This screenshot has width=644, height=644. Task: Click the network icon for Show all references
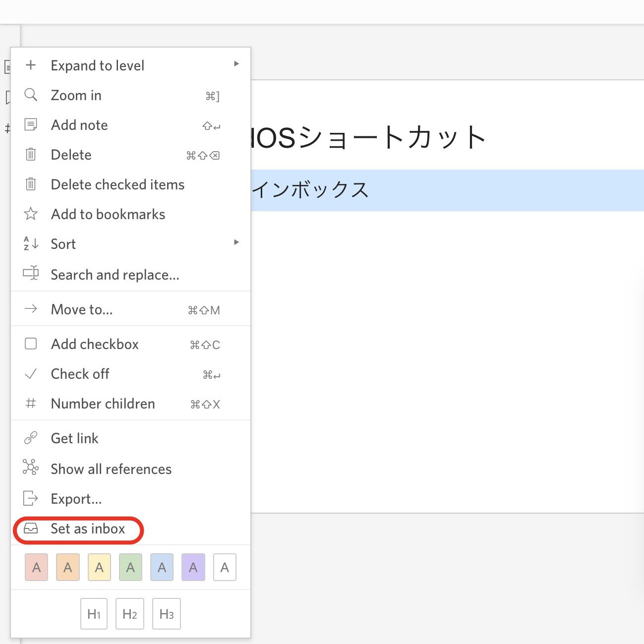coord(31,467)
